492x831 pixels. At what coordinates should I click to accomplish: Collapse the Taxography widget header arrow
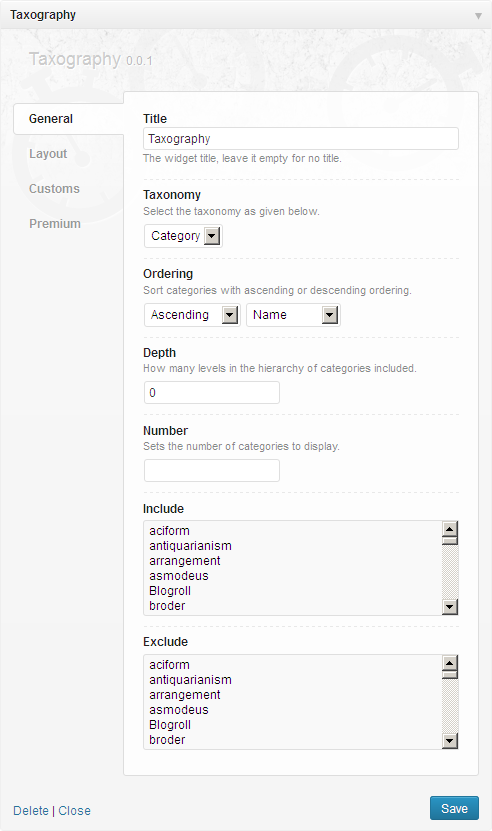(478, 16)
